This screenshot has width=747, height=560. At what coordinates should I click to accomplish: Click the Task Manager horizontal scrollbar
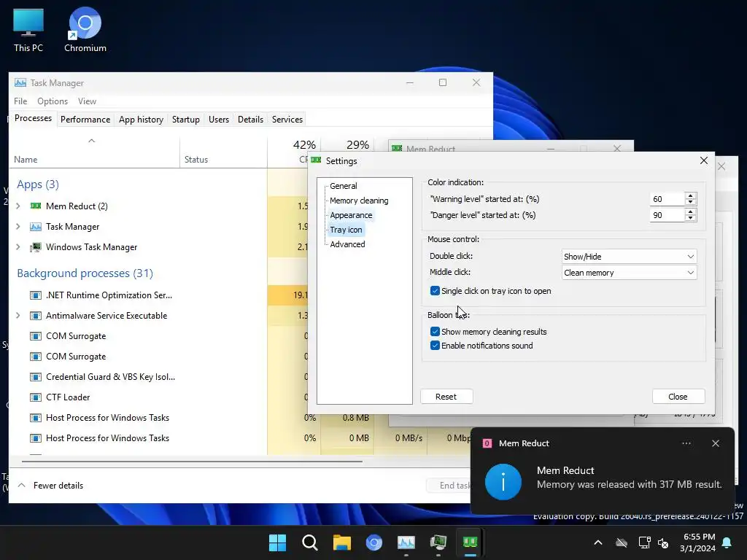click(192, 462)
